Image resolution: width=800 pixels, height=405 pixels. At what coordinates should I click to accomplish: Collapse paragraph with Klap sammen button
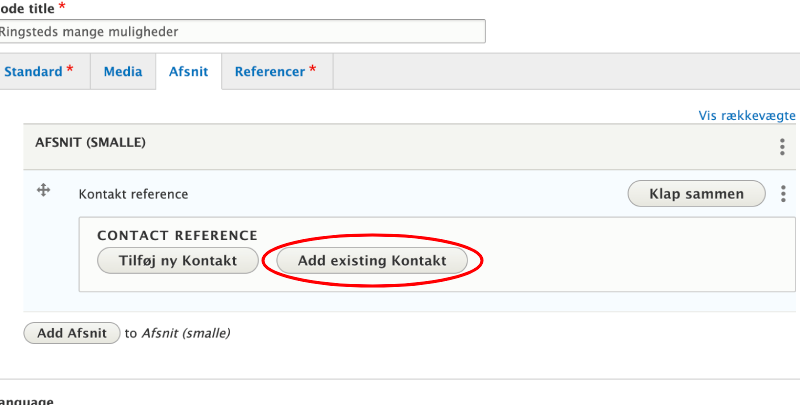pos(696,194)
